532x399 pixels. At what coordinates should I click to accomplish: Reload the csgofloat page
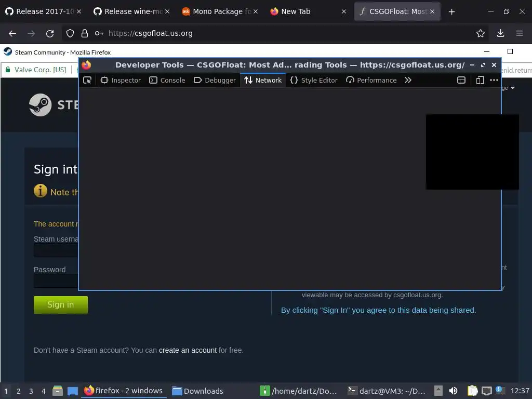coord(50,33)
